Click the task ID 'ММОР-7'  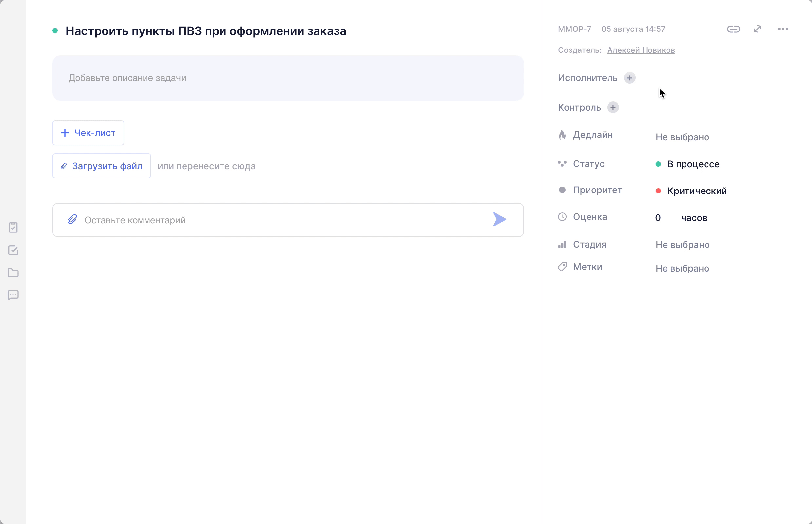click(x=574, y=29)
